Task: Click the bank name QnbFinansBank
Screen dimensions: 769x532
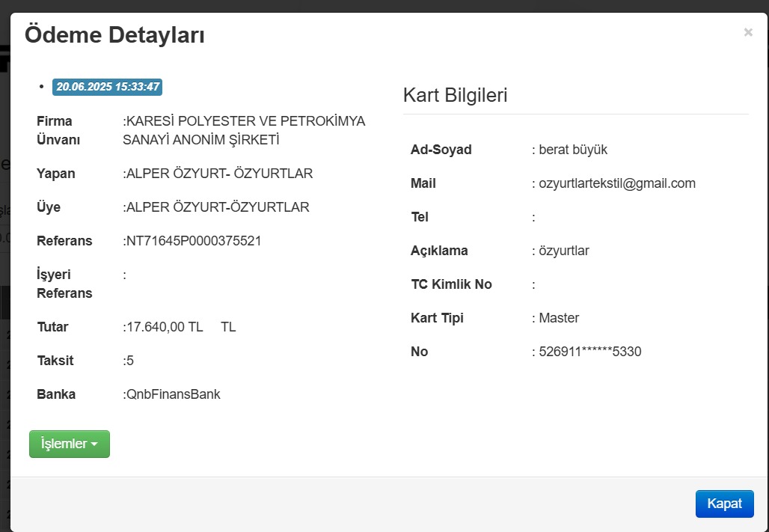Action: pos(174,394)
